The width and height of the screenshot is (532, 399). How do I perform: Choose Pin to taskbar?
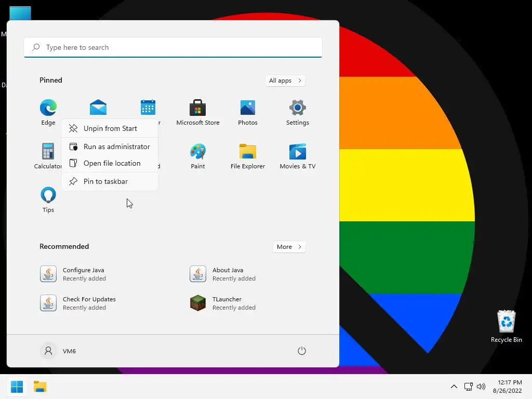click(110, 181)
